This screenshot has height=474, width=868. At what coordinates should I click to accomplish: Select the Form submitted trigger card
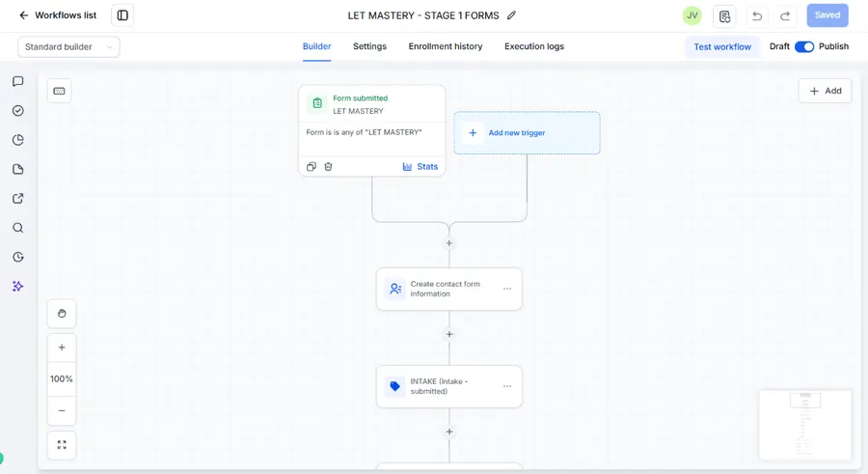pyautogui.click(x=372, y=131)
